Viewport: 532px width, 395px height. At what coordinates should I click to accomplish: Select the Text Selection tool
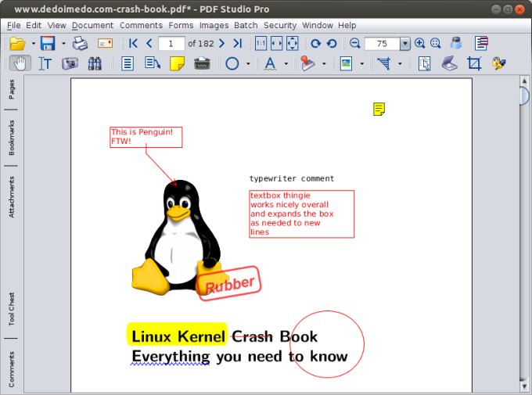45,63
